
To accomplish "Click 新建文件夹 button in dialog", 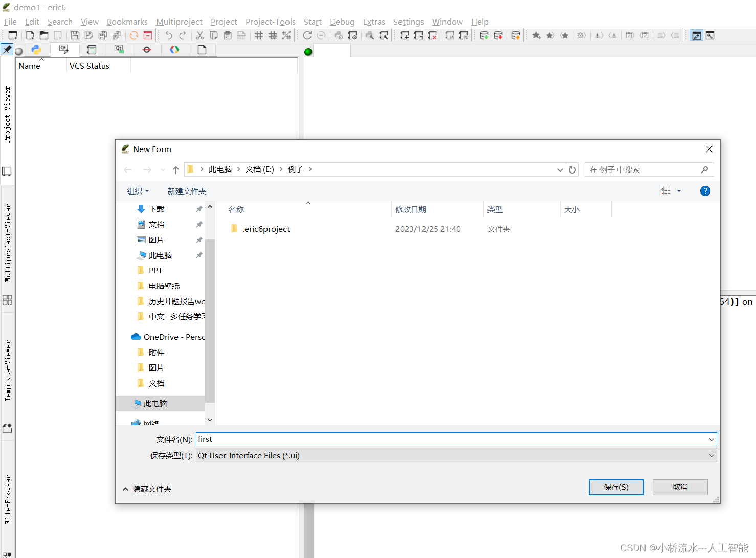I will 187,191.
